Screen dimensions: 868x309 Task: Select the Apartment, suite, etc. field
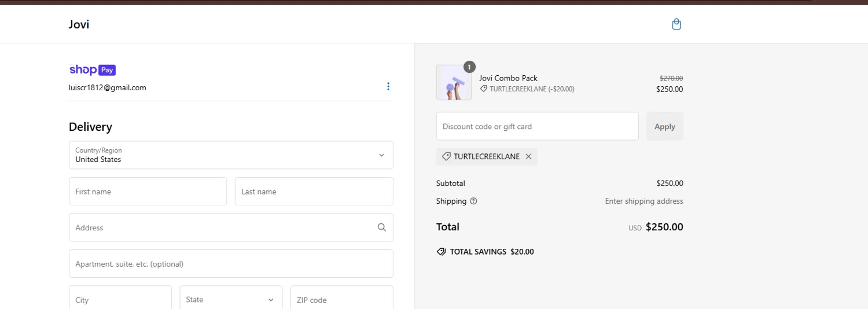click(x=231, y=264)
